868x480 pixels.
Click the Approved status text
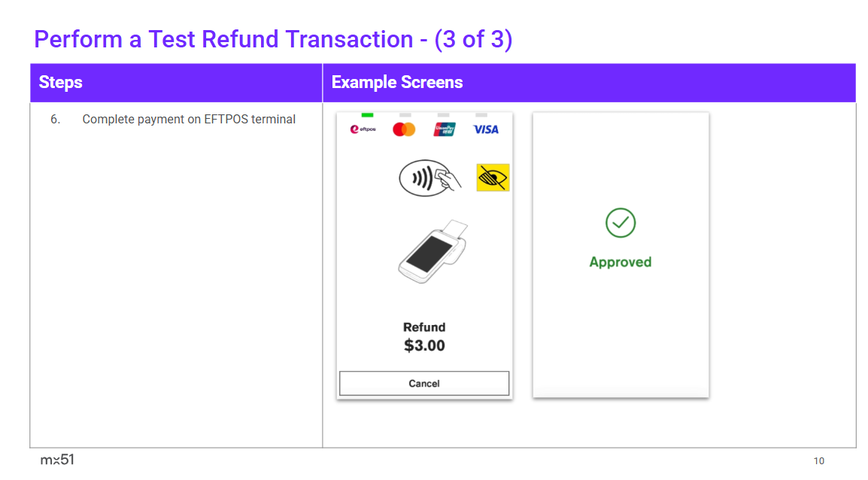621,262
